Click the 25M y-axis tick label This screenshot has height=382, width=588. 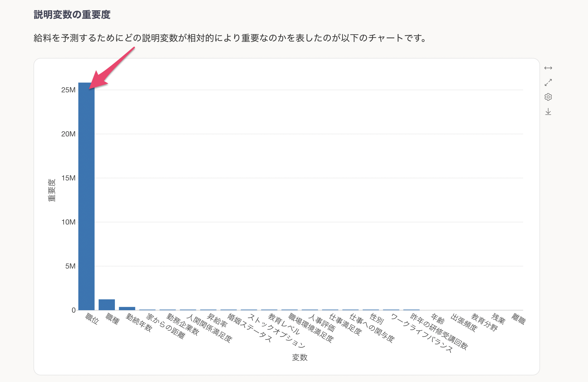(68, 90)
